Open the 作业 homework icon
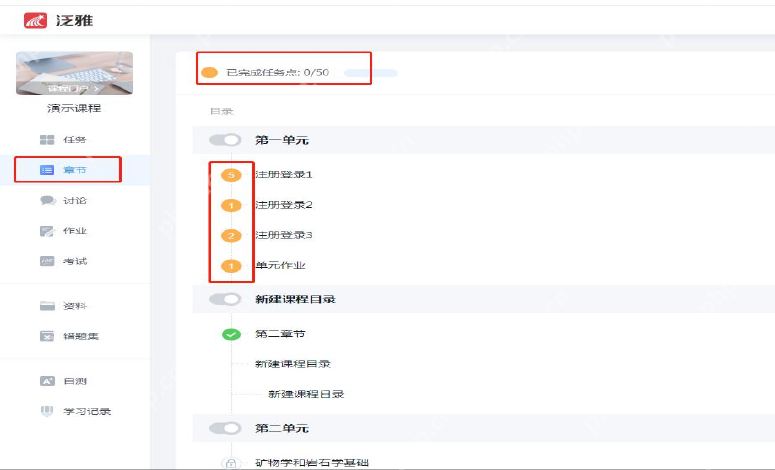Image resolution: width=775 pixels, height=470 pixels. (x=47, y=231)
